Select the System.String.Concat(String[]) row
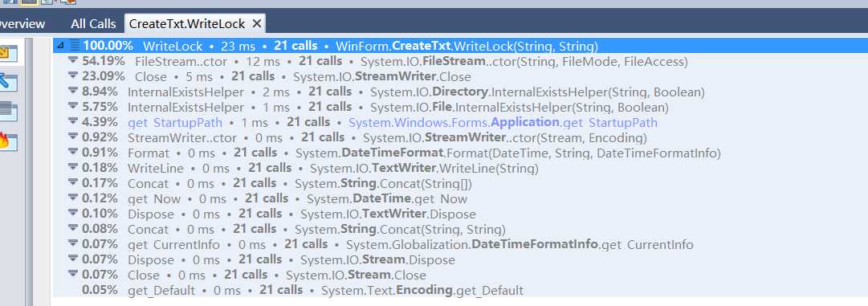The height and width of the screenshot is (306, 868). (x=460, y=183)
